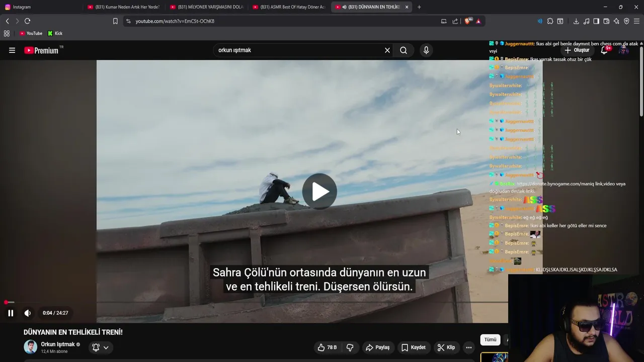
Task: Bookmark this page icon
Action: pyautogui.click(x=115, y=21)
